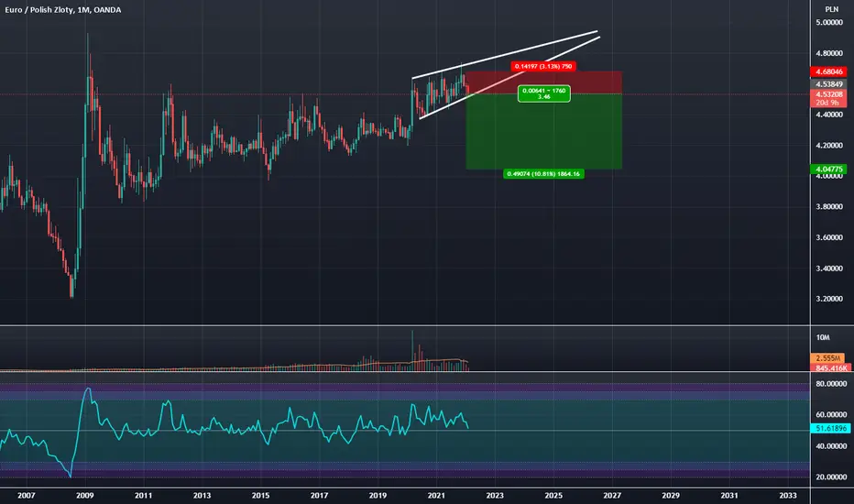The image size is (854, 504).
Task: Click the 2011 year label on time axis
Action: pos(143,495)
